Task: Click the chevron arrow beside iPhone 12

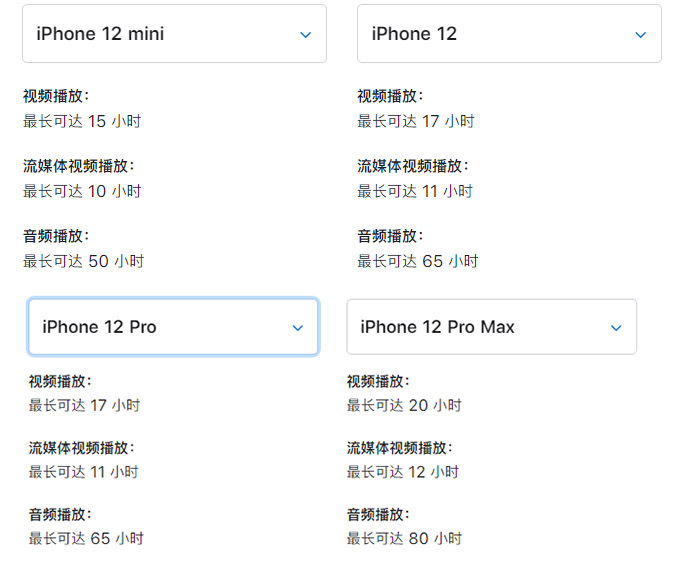Action: (640, 35)
